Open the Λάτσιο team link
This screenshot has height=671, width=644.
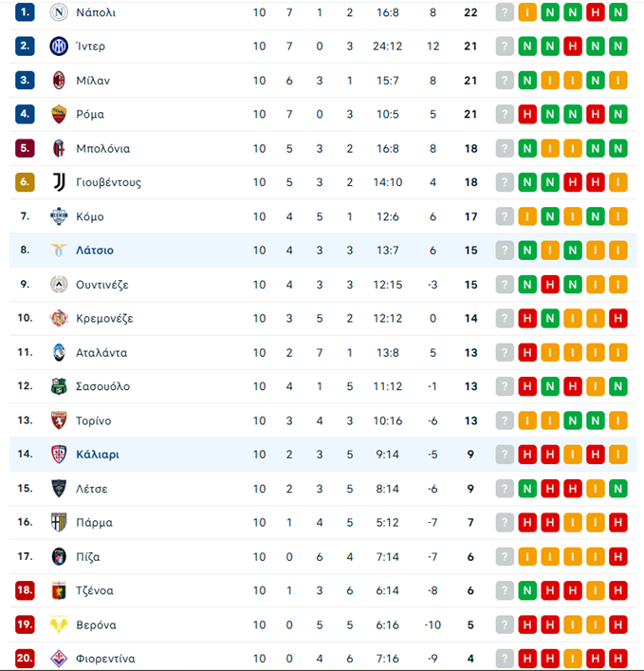95,251
